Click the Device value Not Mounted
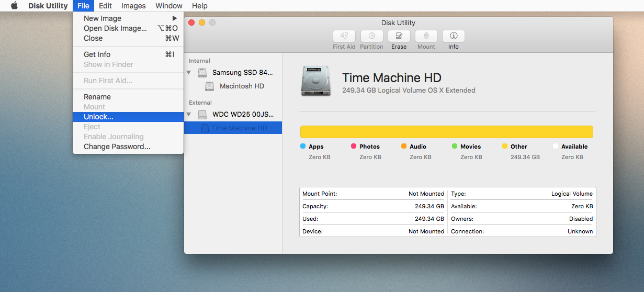Screen dimensions: 644x292 426,231
